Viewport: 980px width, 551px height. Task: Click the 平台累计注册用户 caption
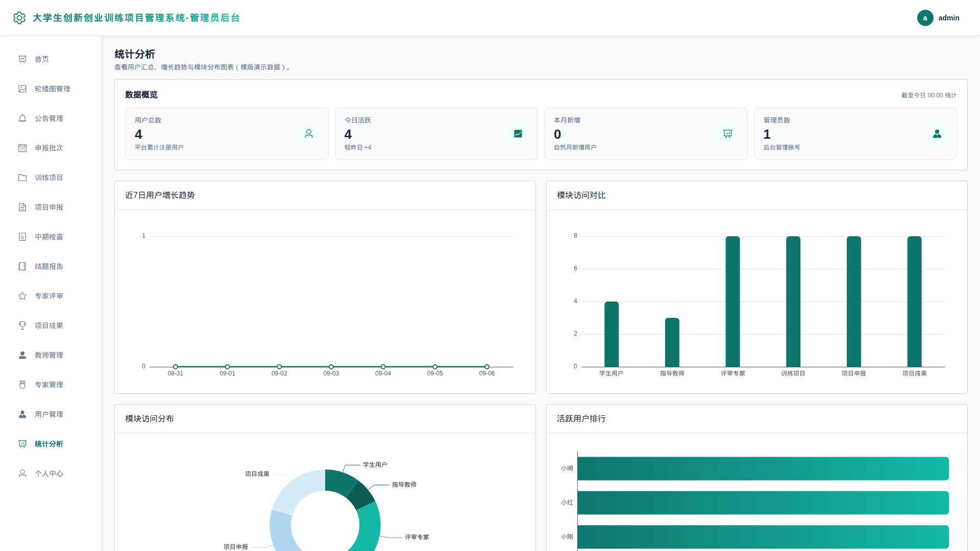[159, 147]
